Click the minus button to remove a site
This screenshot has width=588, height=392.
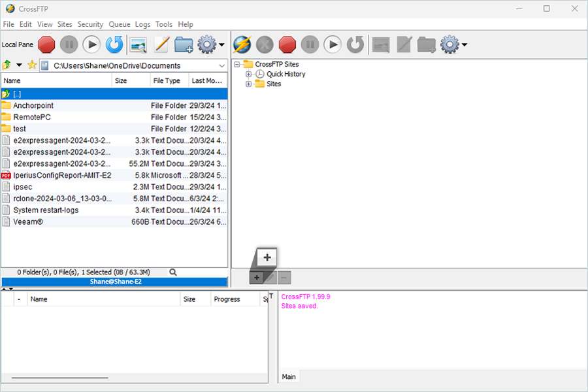284,278
